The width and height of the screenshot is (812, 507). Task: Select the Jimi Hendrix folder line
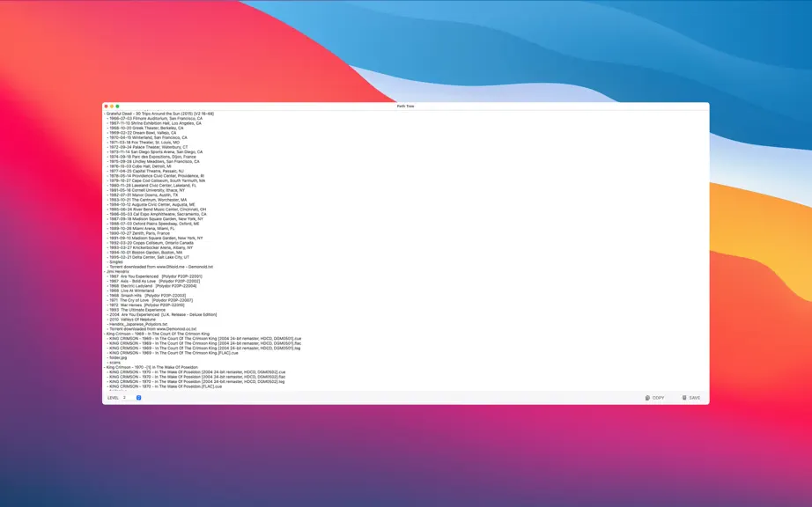(x=118, y=272)
